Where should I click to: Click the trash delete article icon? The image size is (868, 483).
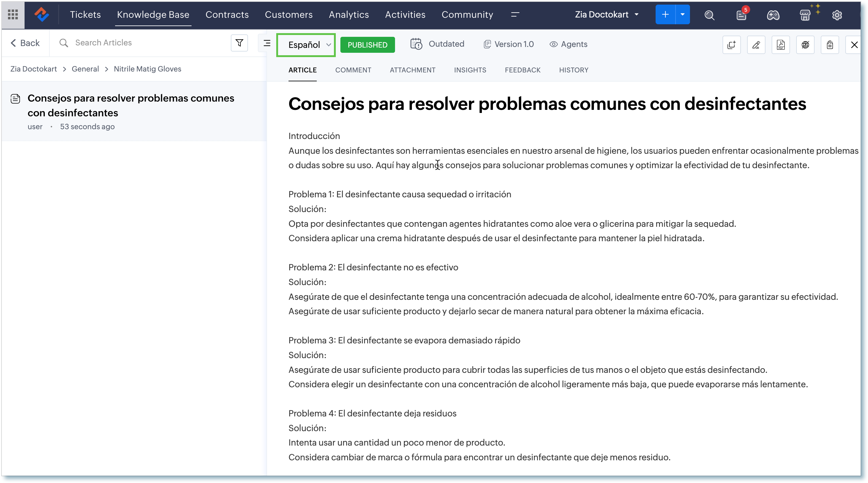coord(830,45)
